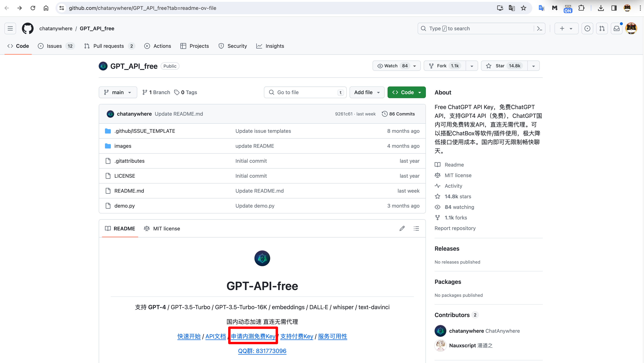Click the 86 Commits history icon

[384, 114]
